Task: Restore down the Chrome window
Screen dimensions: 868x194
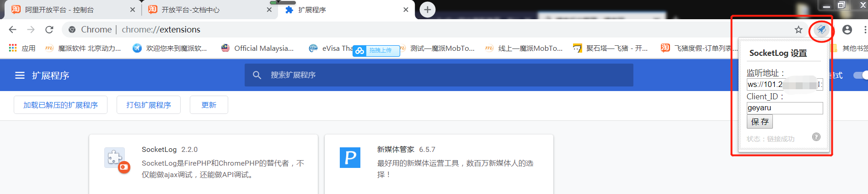Action: (841, 5)
